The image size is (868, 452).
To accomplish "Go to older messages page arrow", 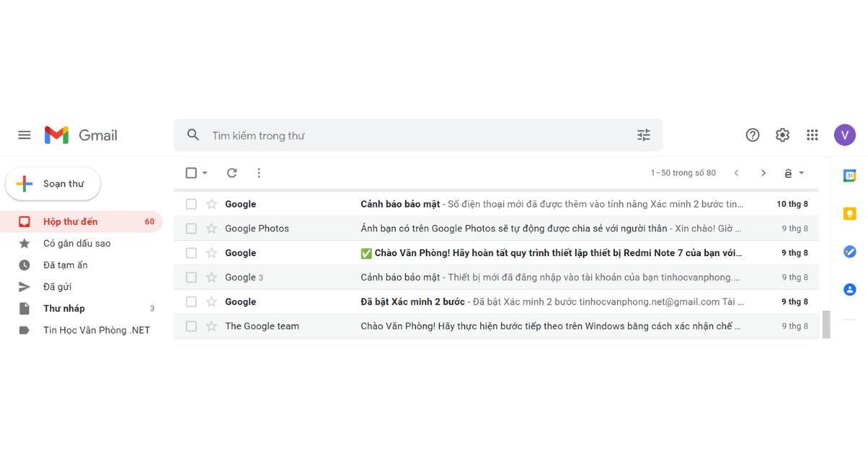I will tap(763, 173).
